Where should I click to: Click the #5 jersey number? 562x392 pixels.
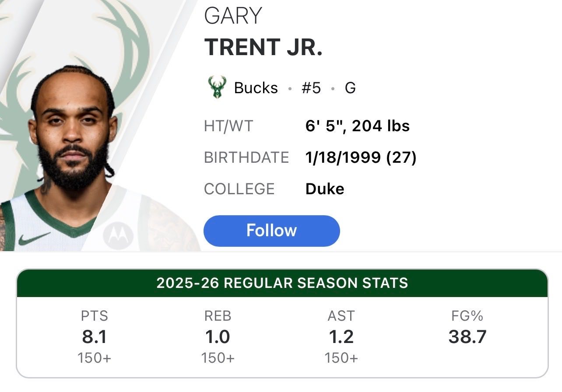click(311, 88)
